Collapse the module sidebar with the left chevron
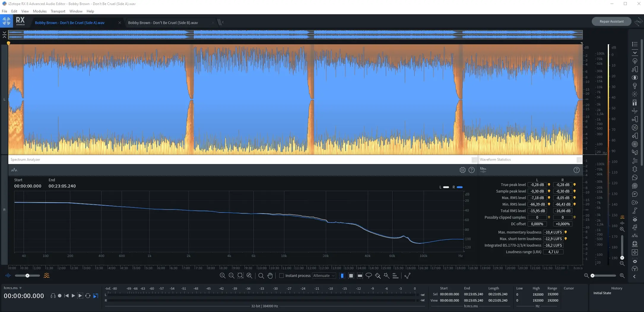This screenshot has width=644, height=312. (635, 276)
